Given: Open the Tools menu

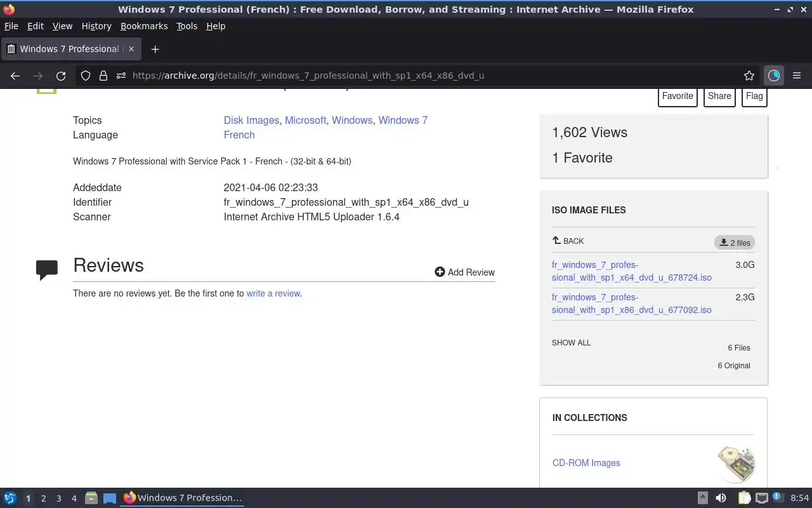Looking at the screenshot, I should [187, 26].
